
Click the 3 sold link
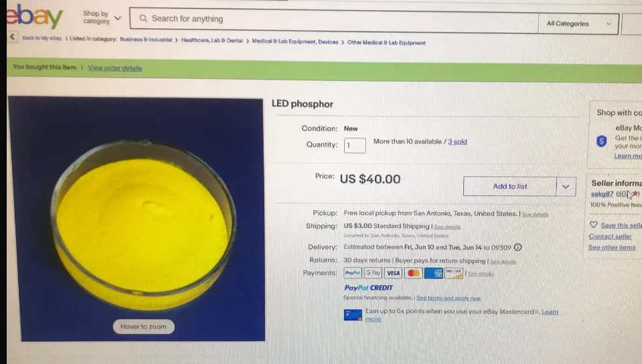coord(457,142)
